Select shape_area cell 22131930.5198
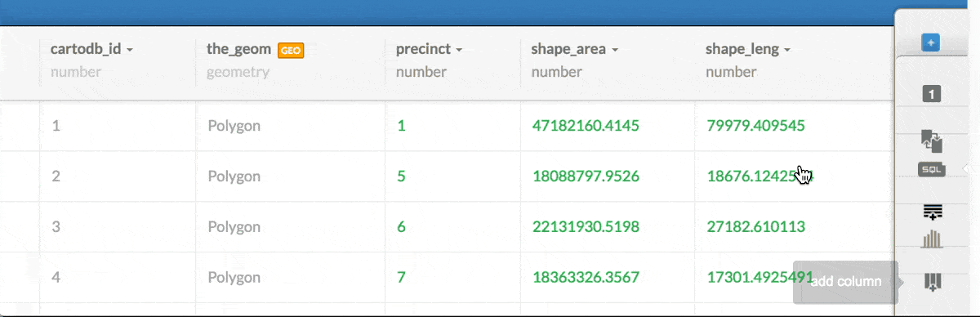 (x=586, y=226)
